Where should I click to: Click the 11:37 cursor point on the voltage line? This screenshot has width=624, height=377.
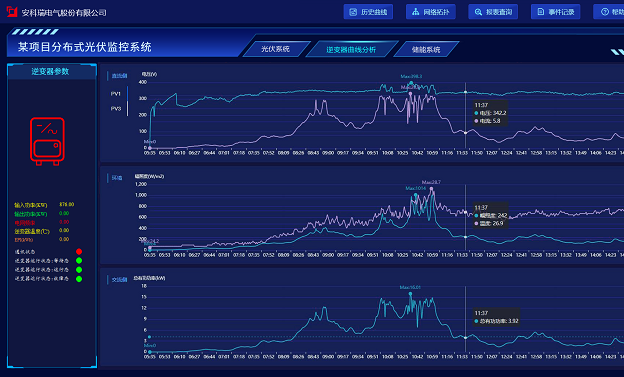tap(466, 92)
